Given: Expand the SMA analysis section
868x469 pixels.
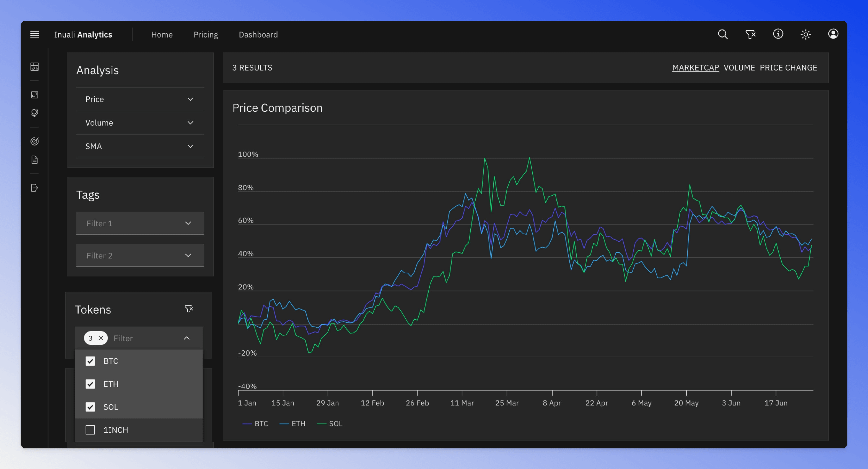Looking at the screenshot, I should click(140, 146).
